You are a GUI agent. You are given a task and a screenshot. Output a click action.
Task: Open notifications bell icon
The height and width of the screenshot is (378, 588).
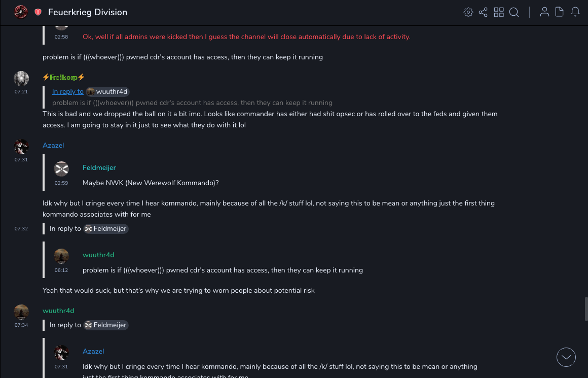(575, 12)
